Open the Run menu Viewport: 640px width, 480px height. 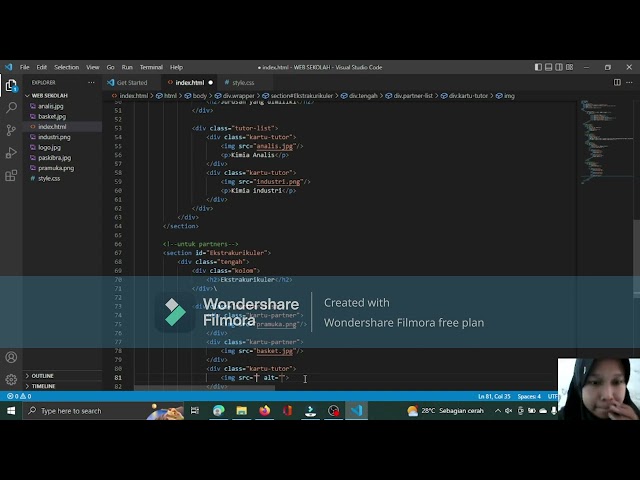tap(127, 67)
